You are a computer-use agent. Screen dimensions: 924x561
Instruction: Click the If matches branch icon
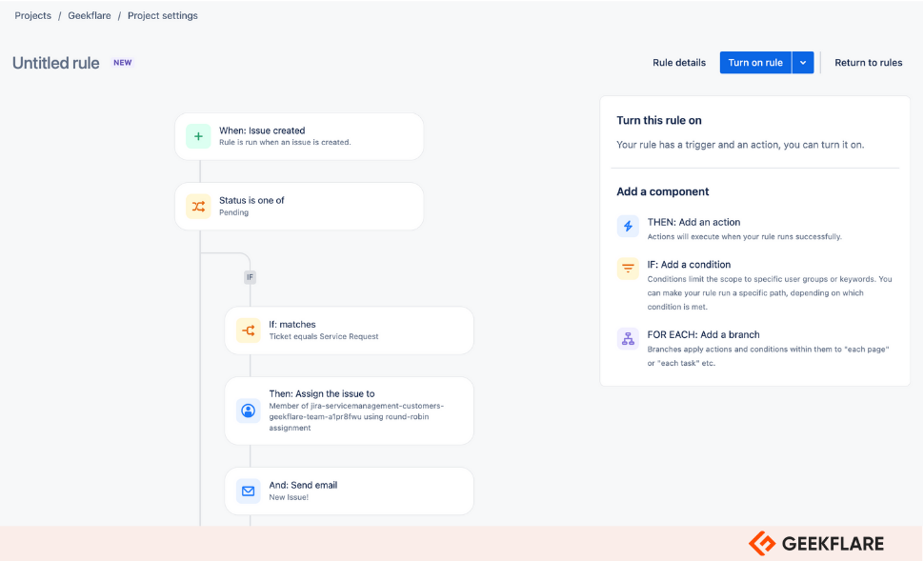pyautogui.click(x=248, y=331)
